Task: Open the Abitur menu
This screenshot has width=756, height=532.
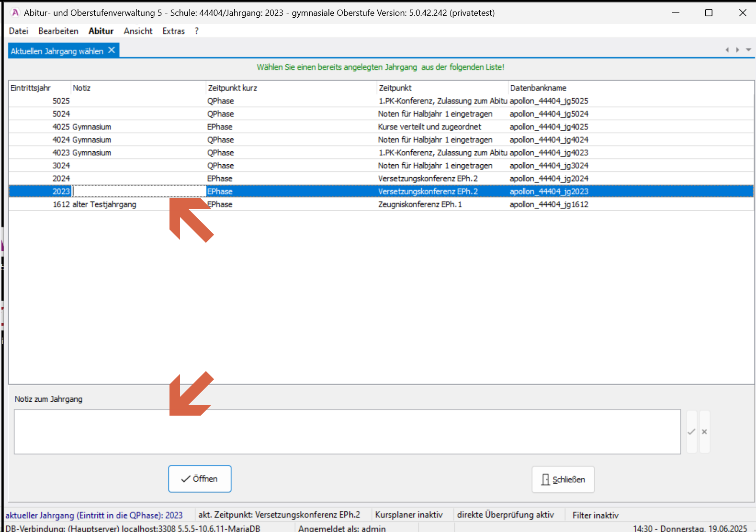Action: click(101, 31)
